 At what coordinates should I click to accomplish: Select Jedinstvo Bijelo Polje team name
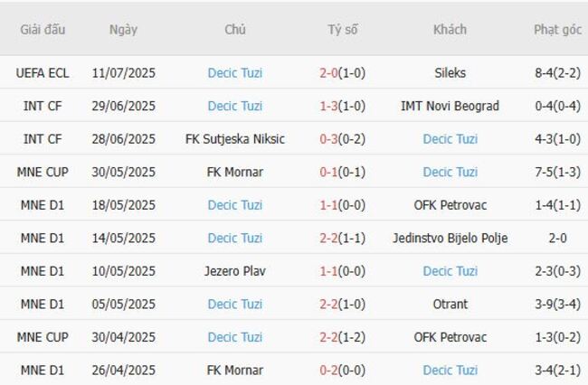(450, 238)
